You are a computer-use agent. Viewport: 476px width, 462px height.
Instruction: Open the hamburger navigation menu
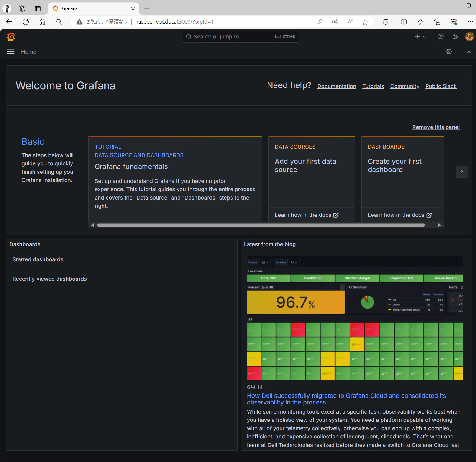coord(11,52)
